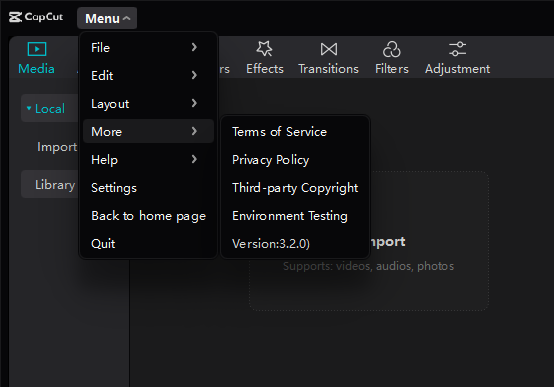Image resolution: width=554 pixels, height=387 pixels.
Task: Select Local in the sidebar
Action: coord(50,109)
